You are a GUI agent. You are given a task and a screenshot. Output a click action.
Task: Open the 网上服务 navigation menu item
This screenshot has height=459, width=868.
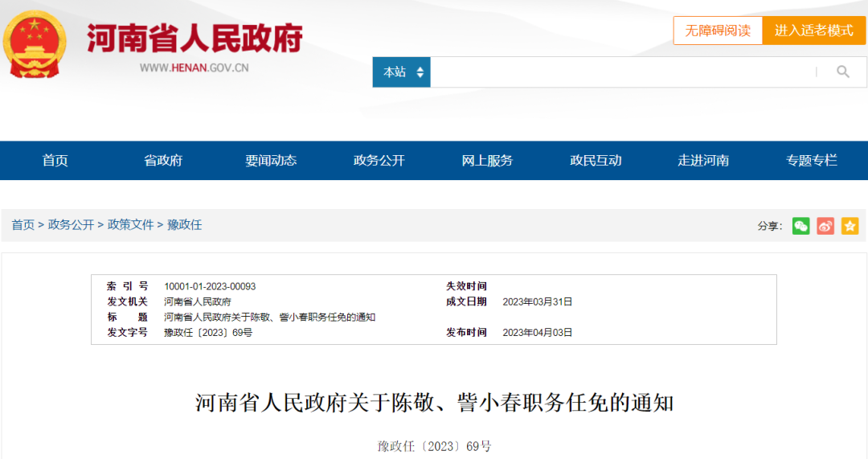[487, 161]
